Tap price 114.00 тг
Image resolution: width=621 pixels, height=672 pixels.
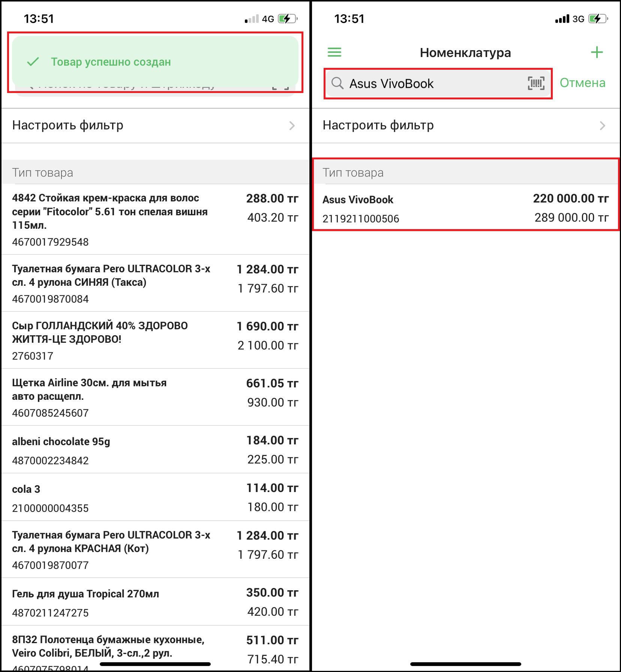[272, 488]
